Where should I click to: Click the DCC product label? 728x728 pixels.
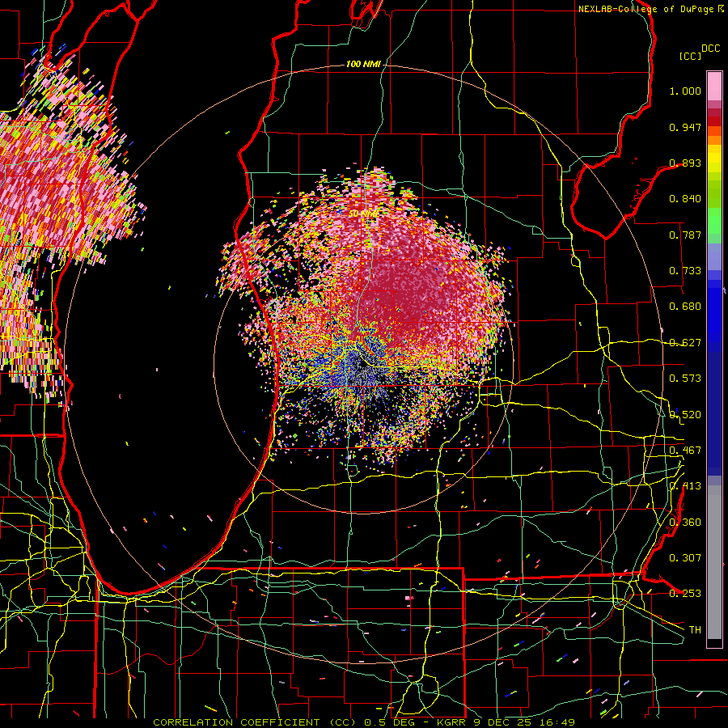[x=710, y=49]
